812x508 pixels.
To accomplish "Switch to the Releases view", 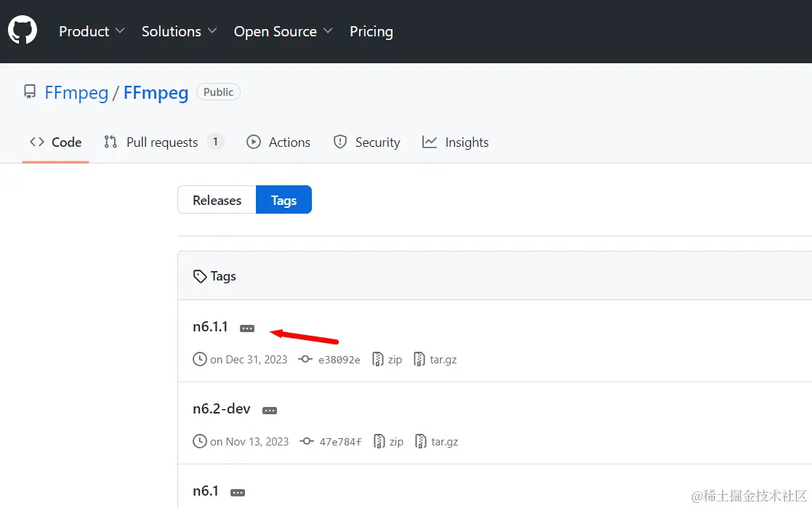I will pyautogui.click(x=217, y=200).
